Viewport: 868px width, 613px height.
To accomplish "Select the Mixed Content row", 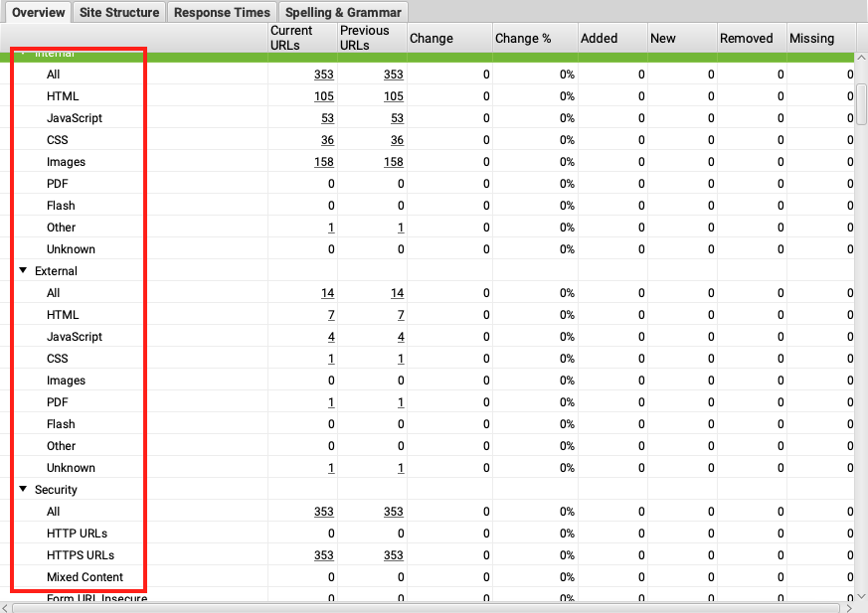I will click(85, 577).
